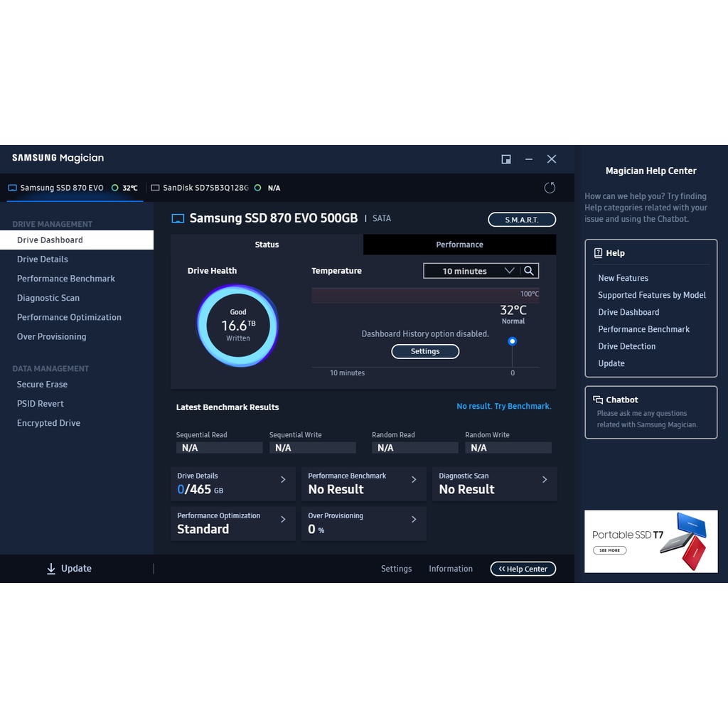Viewport: 728px width, 728px height.
Task: Click the Update download arrow icon
Action: point(51,568)
